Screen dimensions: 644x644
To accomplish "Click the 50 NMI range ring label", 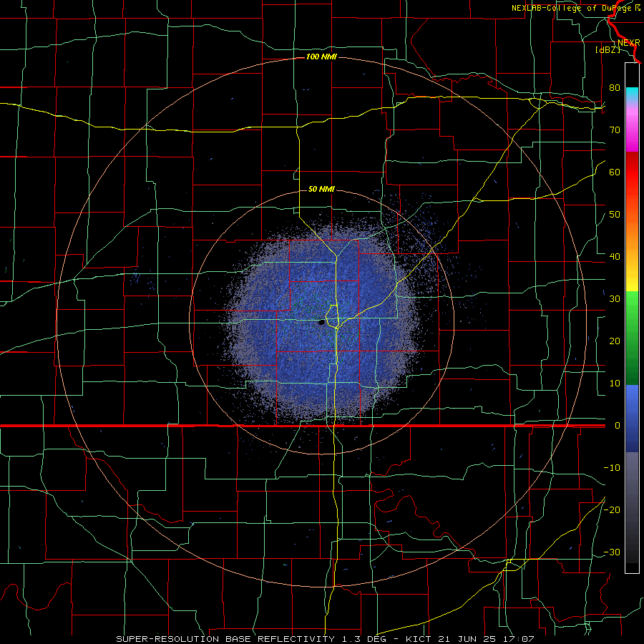I will [321, 190].
